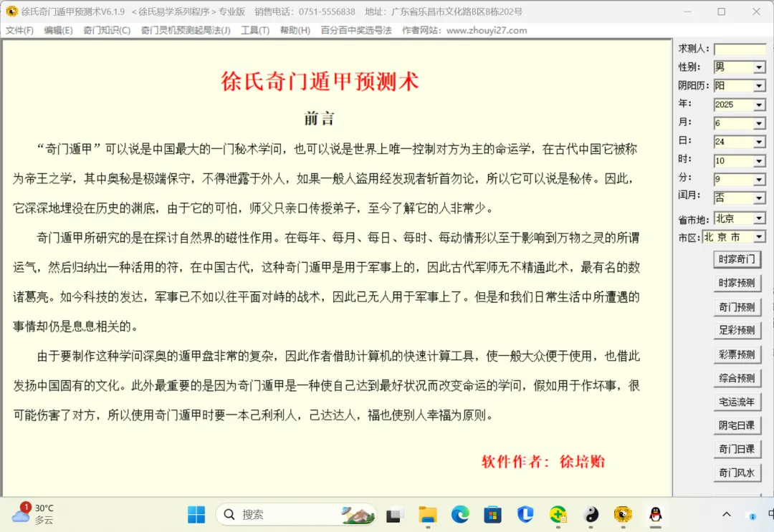Open the 奇门灵机预测起局法(J) menu
Image resolution: width=774 pixels, height=532 pixels.
(186, 31)
